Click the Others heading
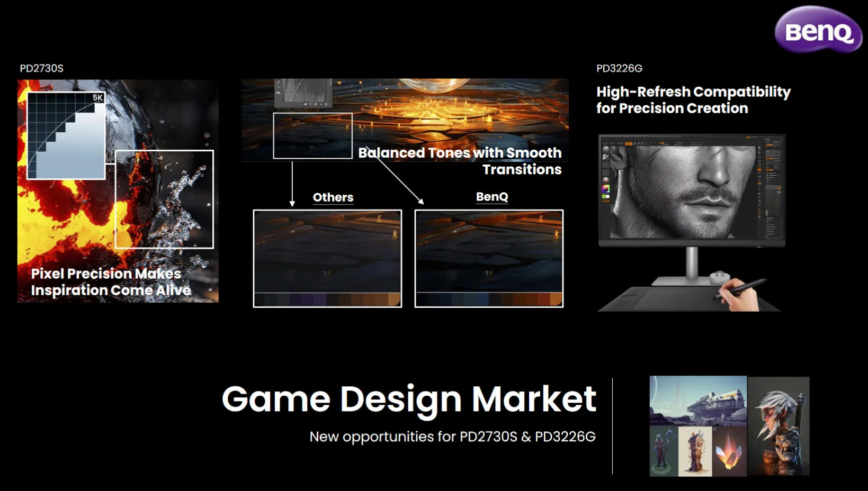This screenshot has width=868, height=491. pyautogui.click(x=333, y=197)
